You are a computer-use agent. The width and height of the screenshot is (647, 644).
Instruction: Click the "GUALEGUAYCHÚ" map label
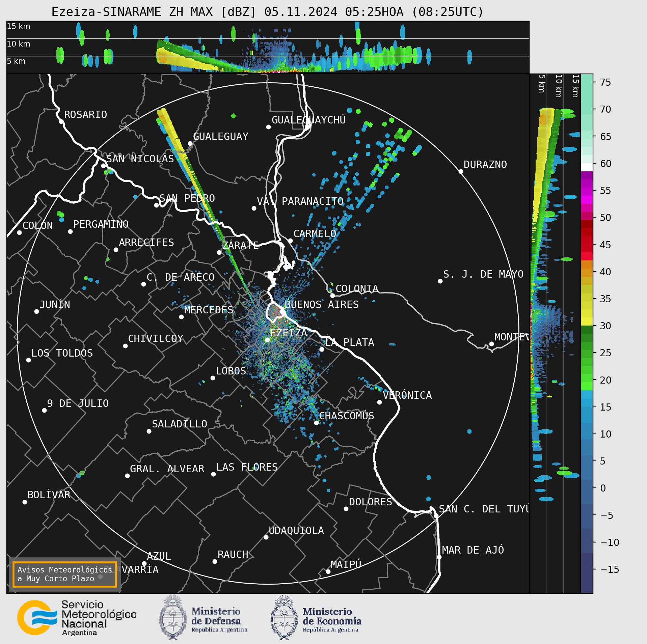click(x=308, y=120)
